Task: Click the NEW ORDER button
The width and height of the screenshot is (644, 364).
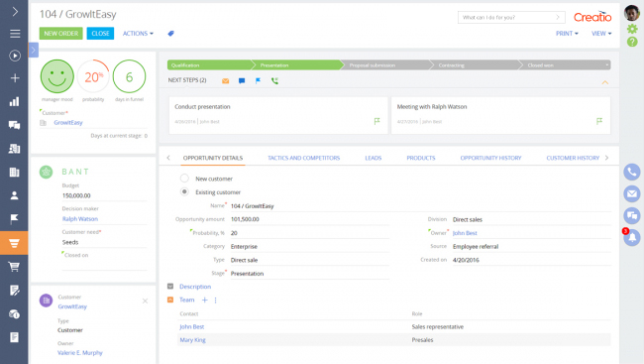Action: 60,34
